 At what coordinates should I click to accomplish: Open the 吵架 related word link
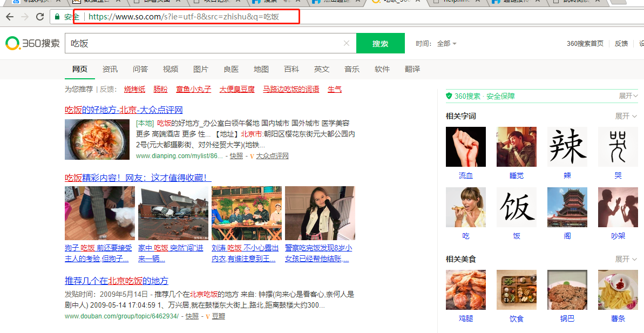coord(618,236)
